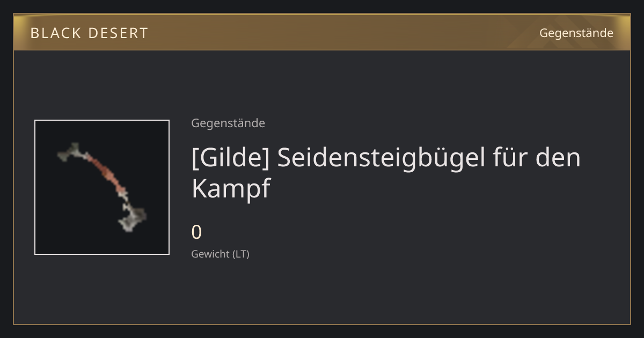
Task: Select the weight value 0
Action: click(x=196, y=232)
